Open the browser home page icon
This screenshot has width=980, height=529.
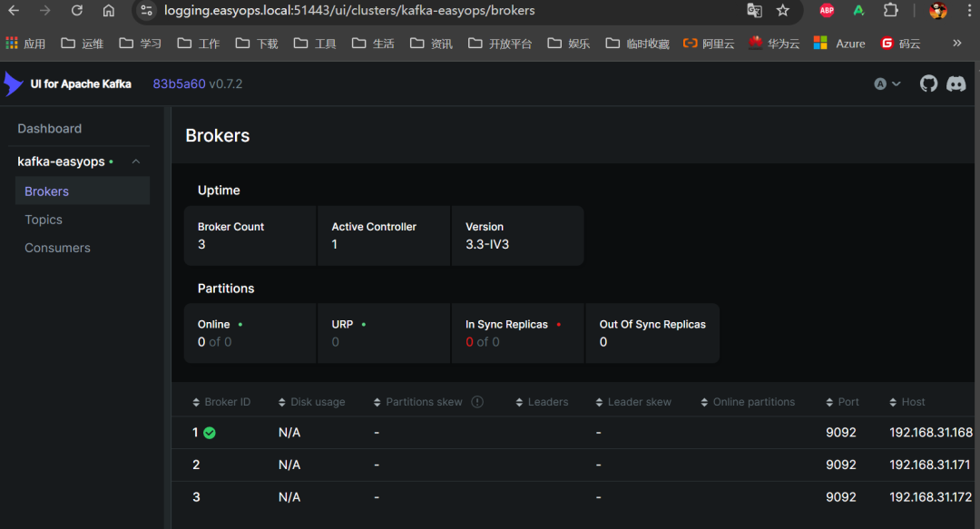click(x=109, y=11)
